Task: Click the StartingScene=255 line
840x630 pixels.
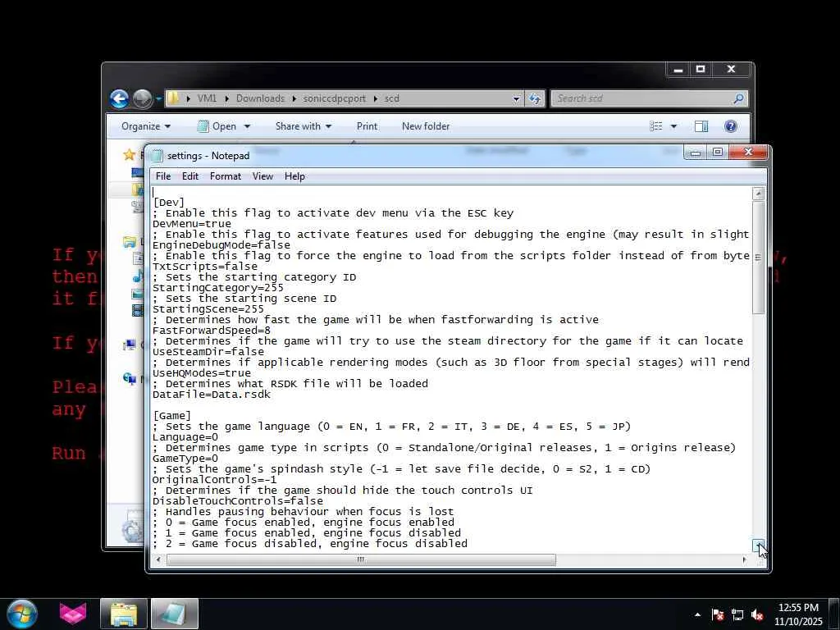Action: pos(208,309)
